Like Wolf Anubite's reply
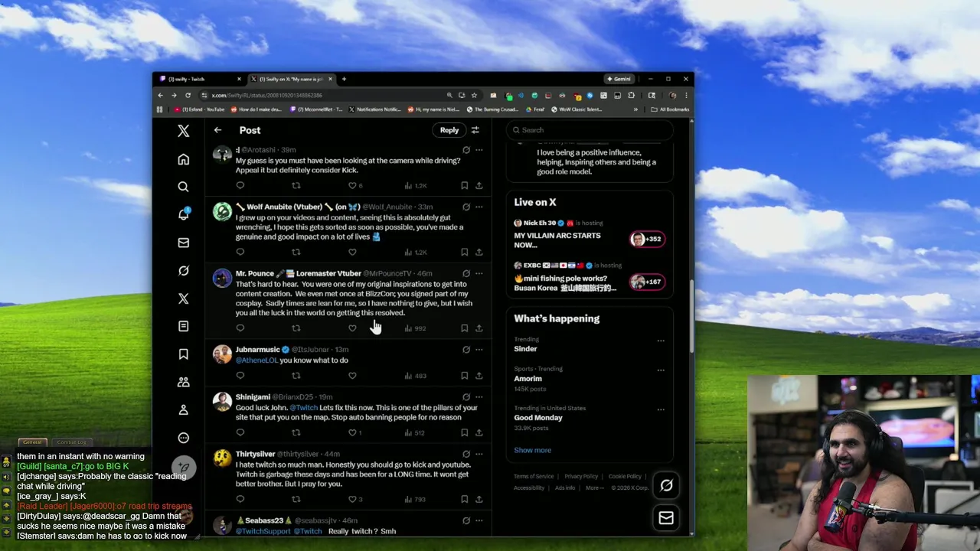The image size is (980, 551). [352, 252]
